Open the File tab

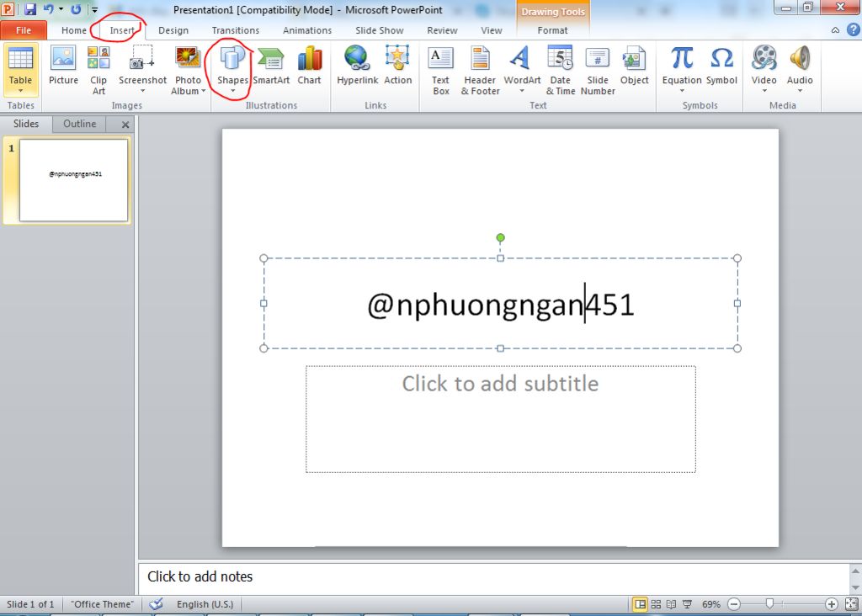[24, 30]
